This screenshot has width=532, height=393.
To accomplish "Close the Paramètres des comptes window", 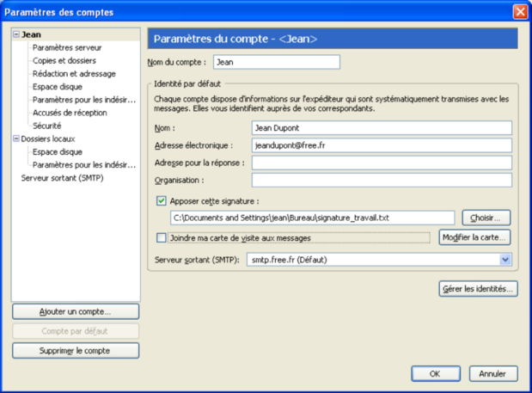I will tap(520, 11).
